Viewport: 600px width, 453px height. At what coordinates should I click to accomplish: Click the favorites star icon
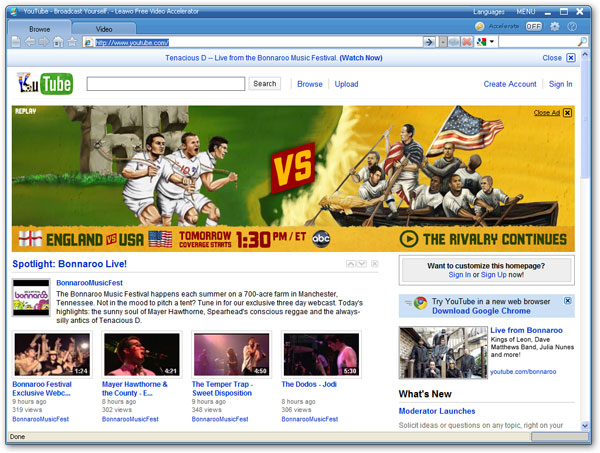[72, 41]
